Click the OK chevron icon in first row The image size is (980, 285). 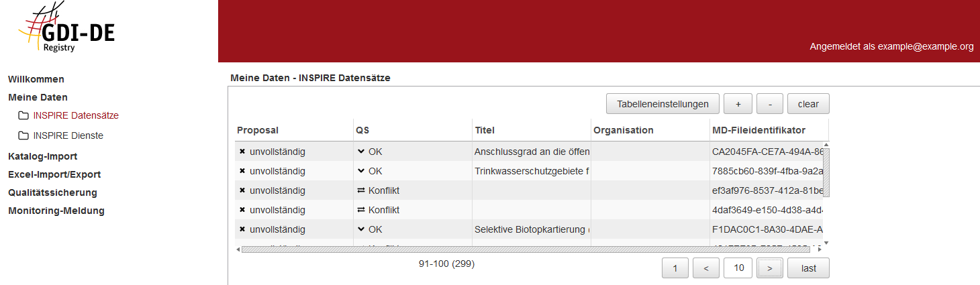[361, 152]
